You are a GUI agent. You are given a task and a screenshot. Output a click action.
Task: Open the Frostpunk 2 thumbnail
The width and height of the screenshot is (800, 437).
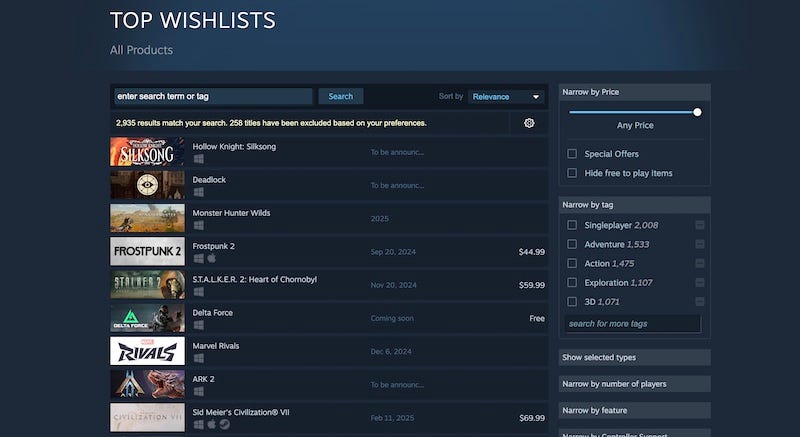pyautogui.click(x=147, y=251)
